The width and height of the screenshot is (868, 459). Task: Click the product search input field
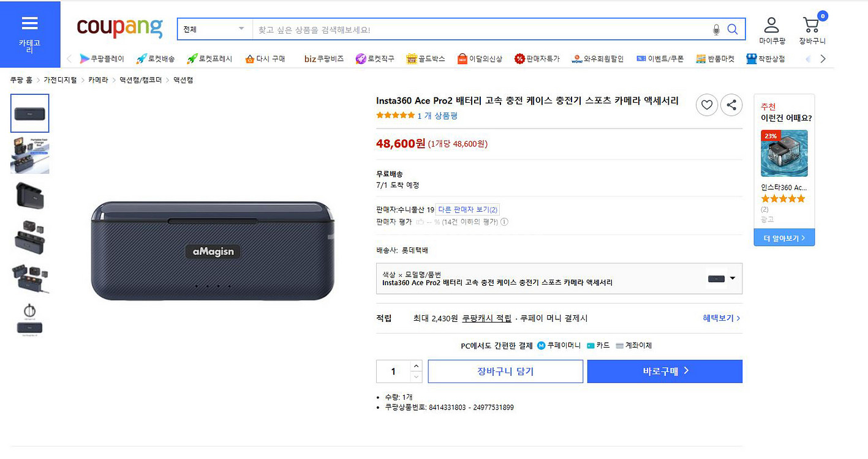[481, 29]
